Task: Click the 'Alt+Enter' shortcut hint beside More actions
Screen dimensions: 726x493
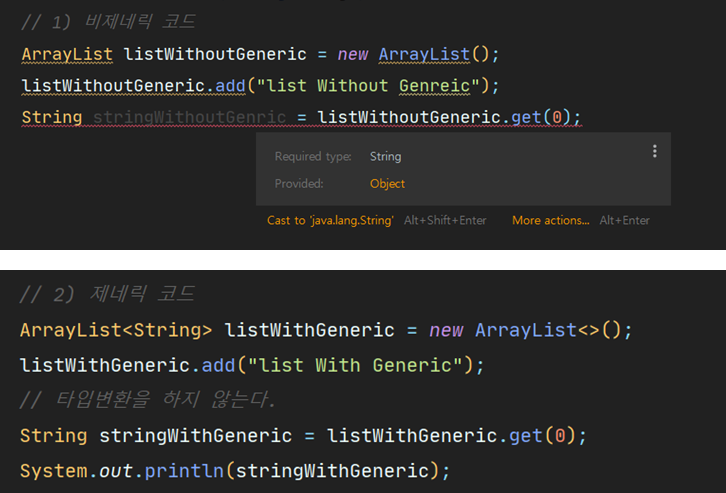Action: [x=624, y=220]
